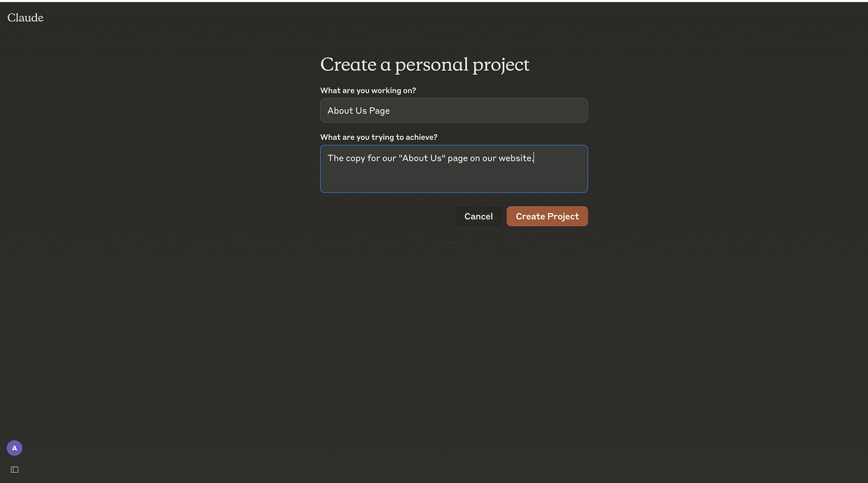Toggle the sidebar panel icon

[15, 469]
